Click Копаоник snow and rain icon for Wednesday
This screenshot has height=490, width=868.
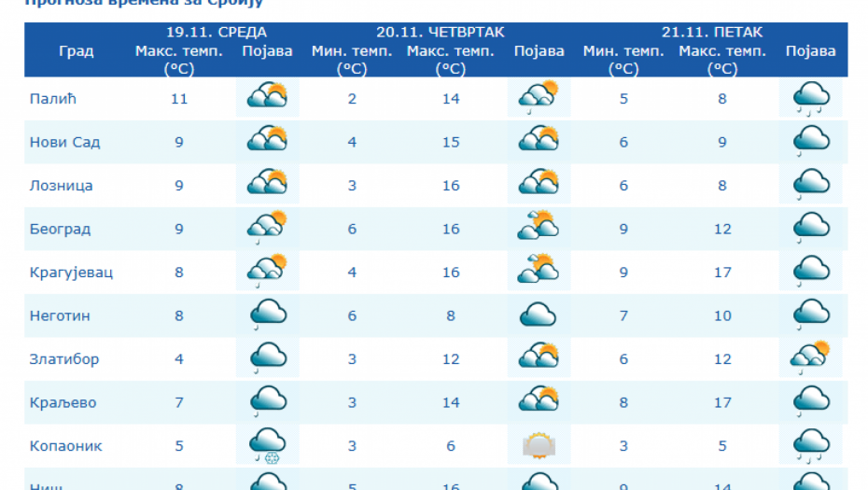pyautogui.click(x=267, y=446)
